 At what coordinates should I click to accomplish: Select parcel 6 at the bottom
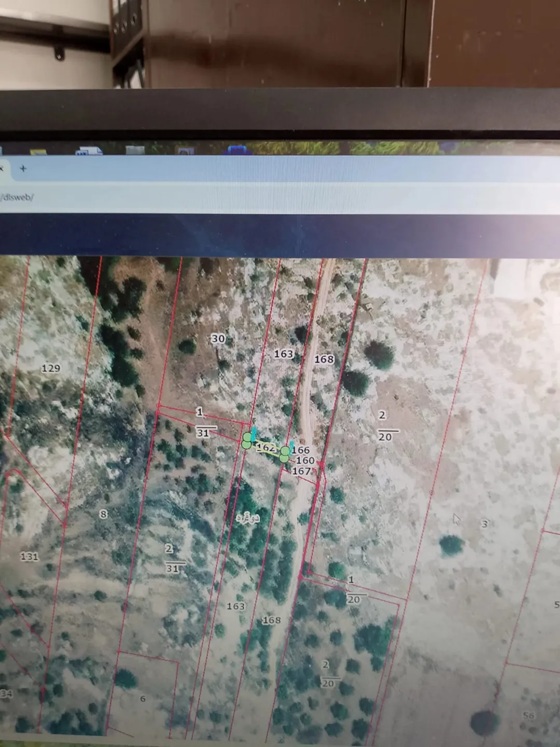(143, 699)
